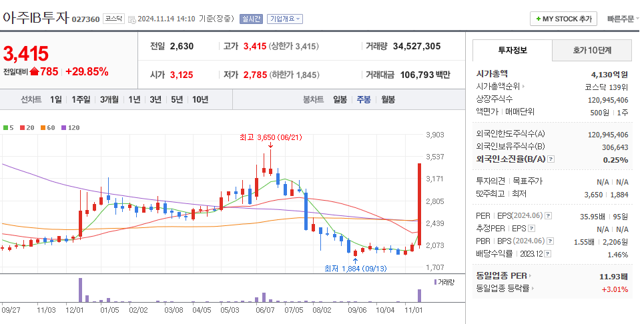
Task: Click the PER value 35.95배
Action: 591,217
